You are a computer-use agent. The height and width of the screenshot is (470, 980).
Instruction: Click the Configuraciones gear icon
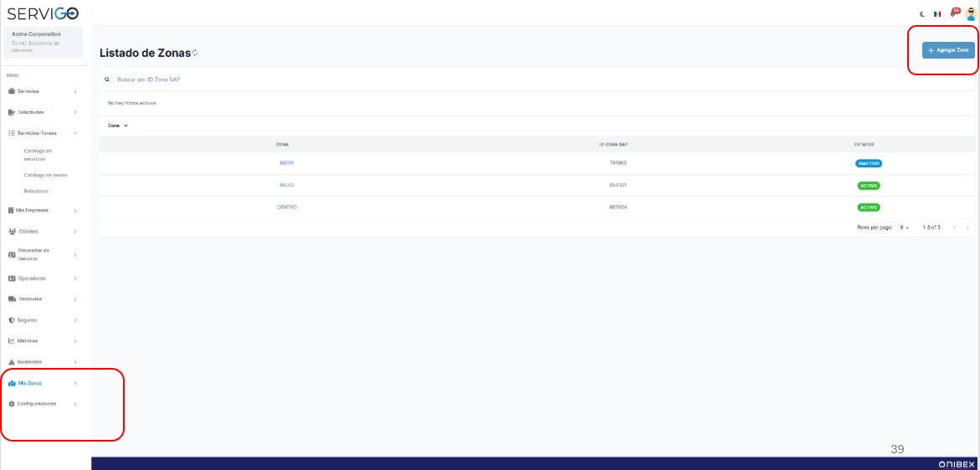coord(11,404)
